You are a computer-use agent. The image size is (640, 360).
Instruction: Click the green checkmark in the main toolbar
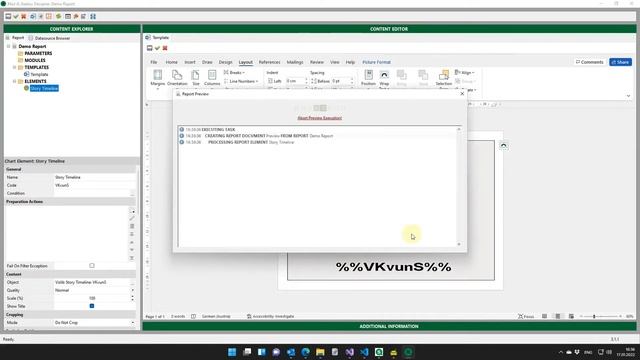click(x=16, y=16)
